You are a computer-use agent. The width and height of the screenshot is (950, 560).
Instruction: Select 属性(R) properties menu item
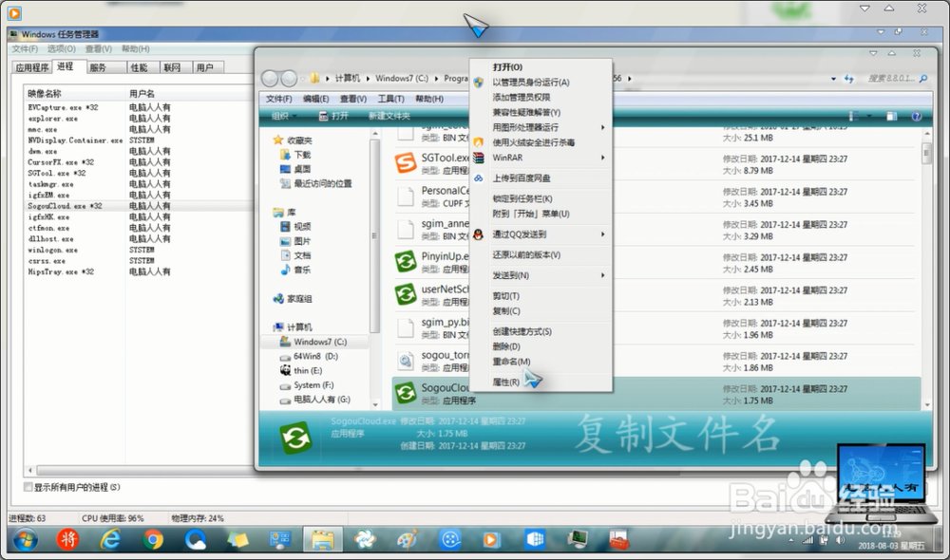[506, 382]
